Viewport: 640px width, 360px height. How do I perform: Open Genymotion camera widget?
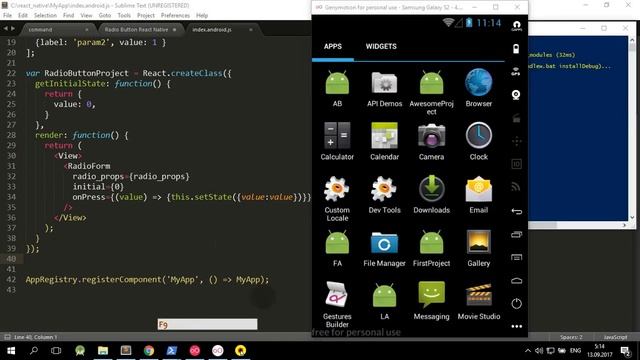(x=516, y=95)
